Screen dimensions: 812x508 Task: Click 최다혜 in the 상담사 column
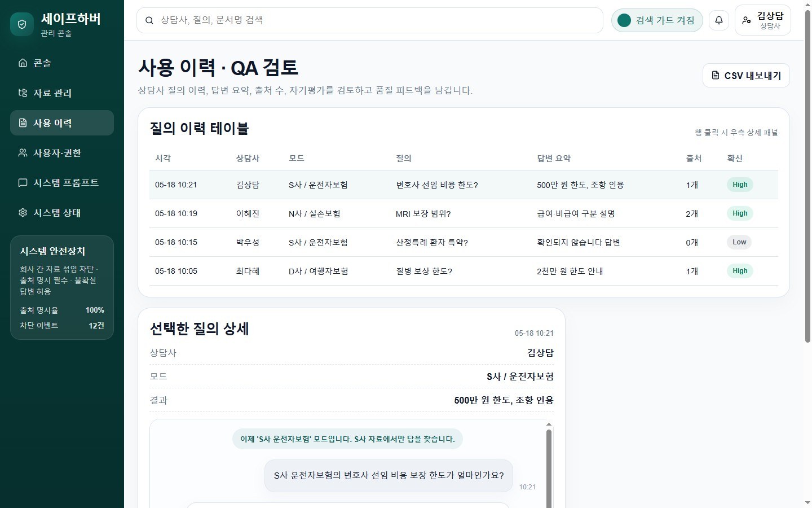click(248, 271)
